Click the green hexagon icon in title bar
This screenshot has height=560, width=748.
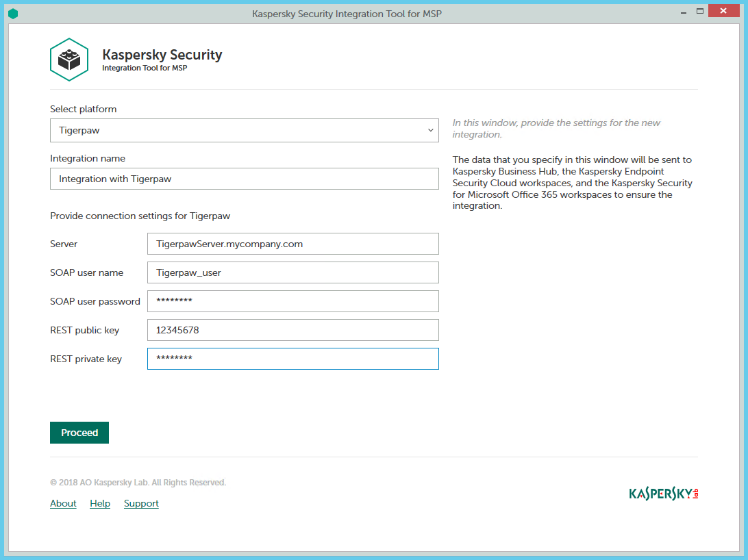point(13,14)
